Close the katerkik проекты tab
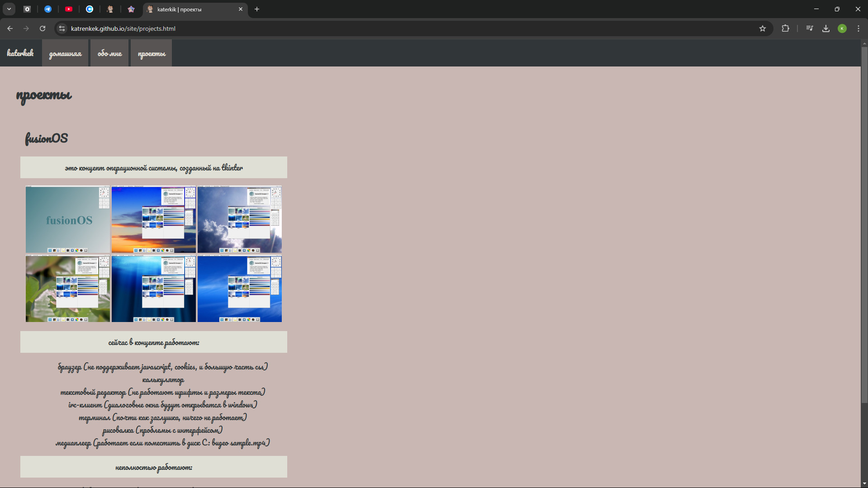The image size is (868, 488). 241,9
